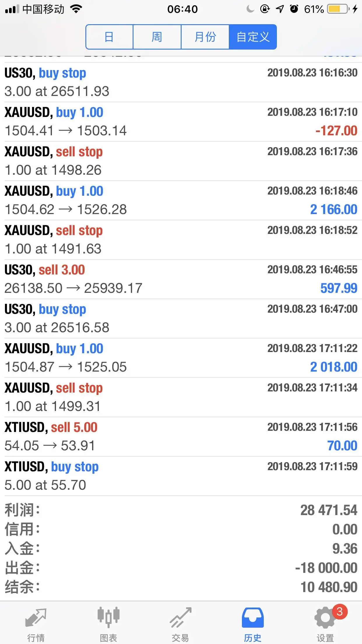Tap the red notification badge on settings

(340, 611)
